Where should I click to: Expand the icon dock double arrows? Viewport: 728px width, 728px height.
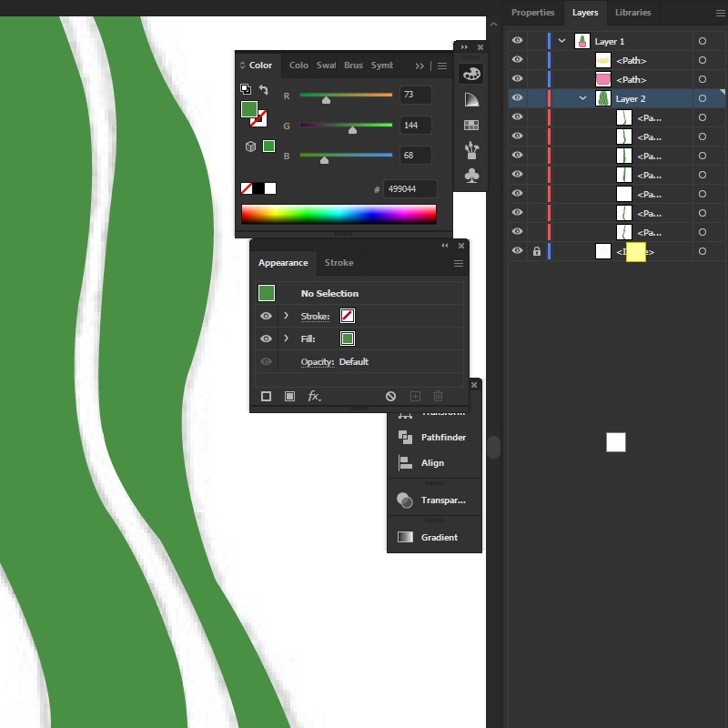click(x=464, y=47)
